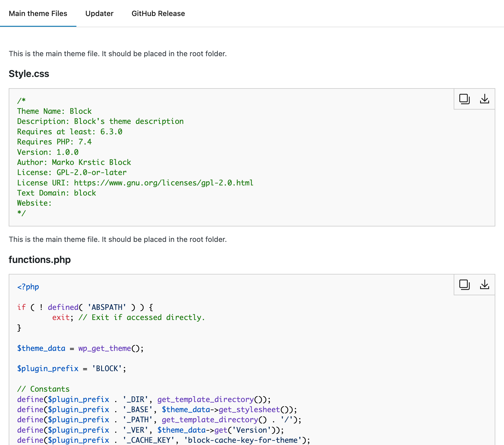Click the 'Theme Name: Block' line
Screen dimensions: 504x445
click(x=54, y=111)
